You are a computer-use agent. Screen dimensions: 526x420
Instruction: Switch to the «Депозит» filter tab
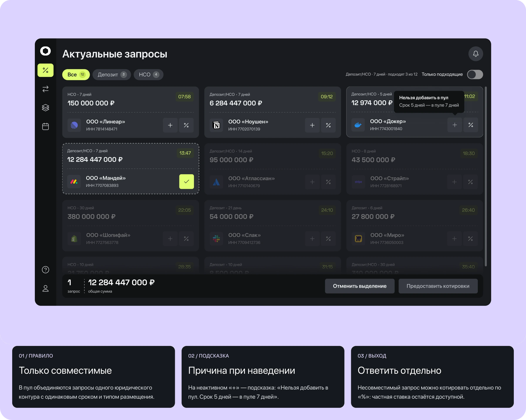pyautogui.click(x=111, y=75)
